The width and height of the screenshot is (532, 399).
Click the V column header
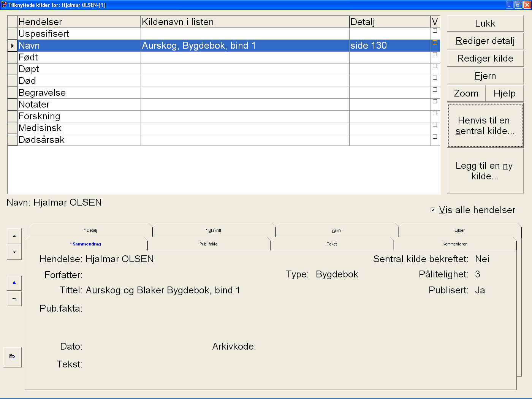435,22
